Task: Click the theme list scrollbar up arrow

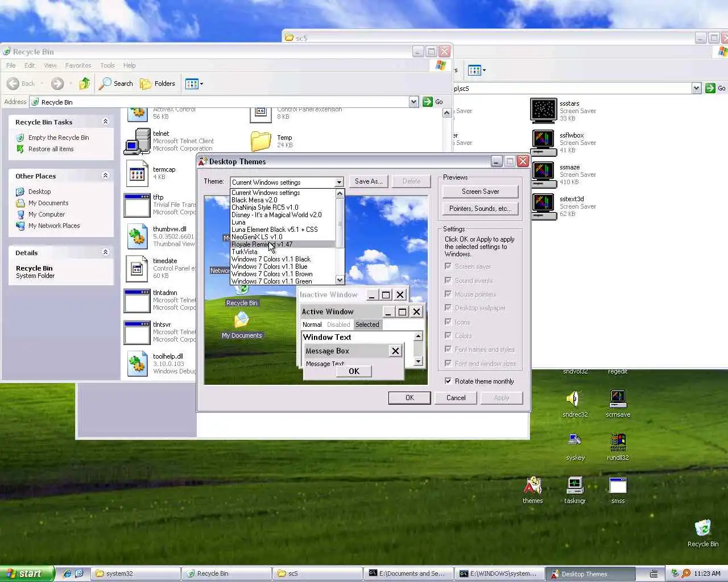Action: [x=340, y=193]
